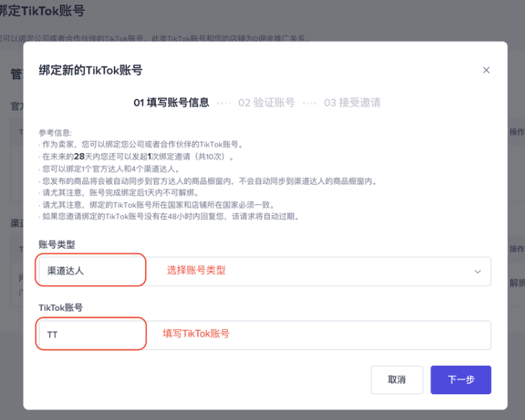
Task: Click the 参考信息 heading text
Action: coord(56,133)
